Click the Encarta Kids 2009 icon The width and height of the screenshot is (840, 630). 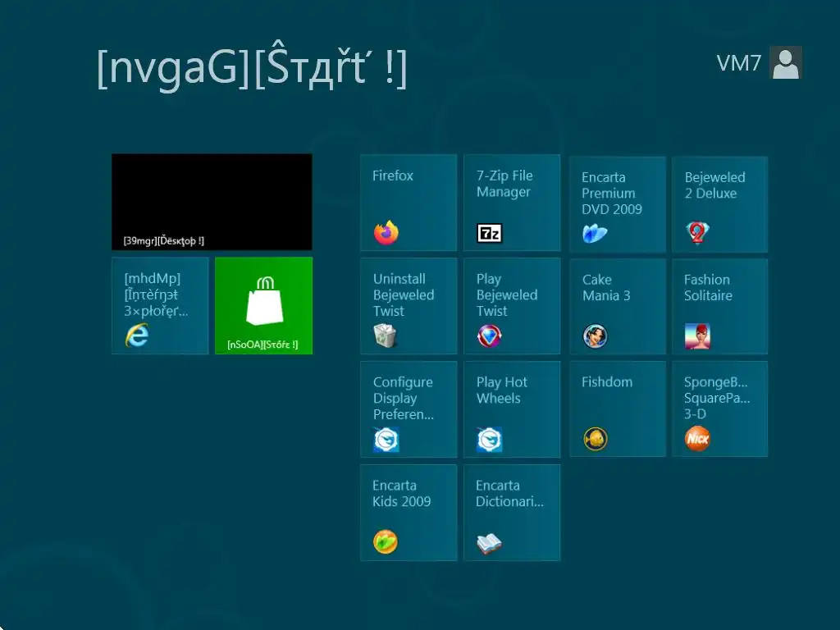(x=386, y=541)
